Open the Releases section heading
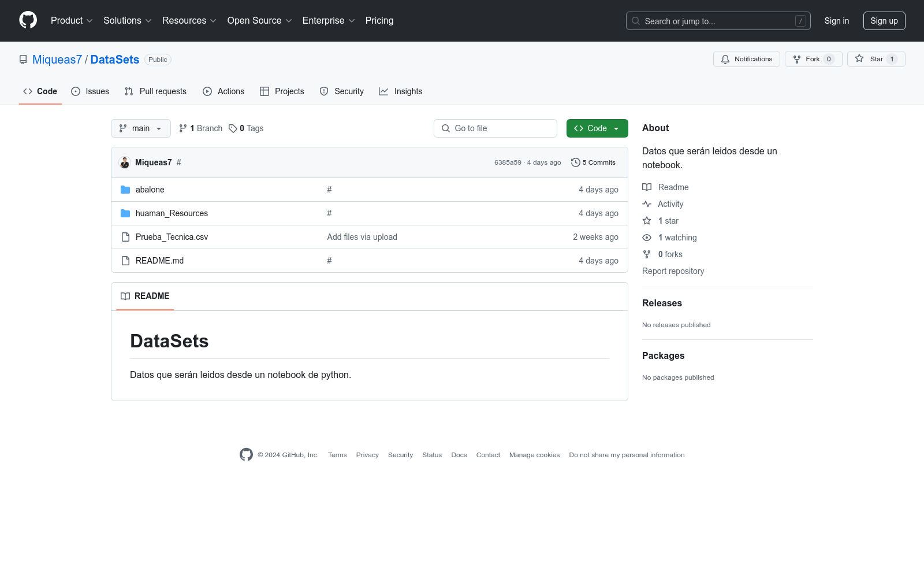This screenshot has height=578, width=924. 662,303
